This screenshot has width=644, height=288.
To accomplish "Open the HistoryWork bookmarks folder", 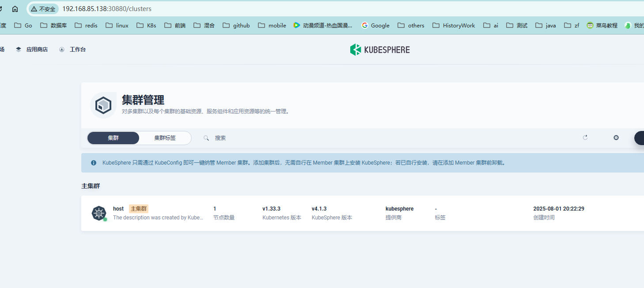I will (454, 25).
